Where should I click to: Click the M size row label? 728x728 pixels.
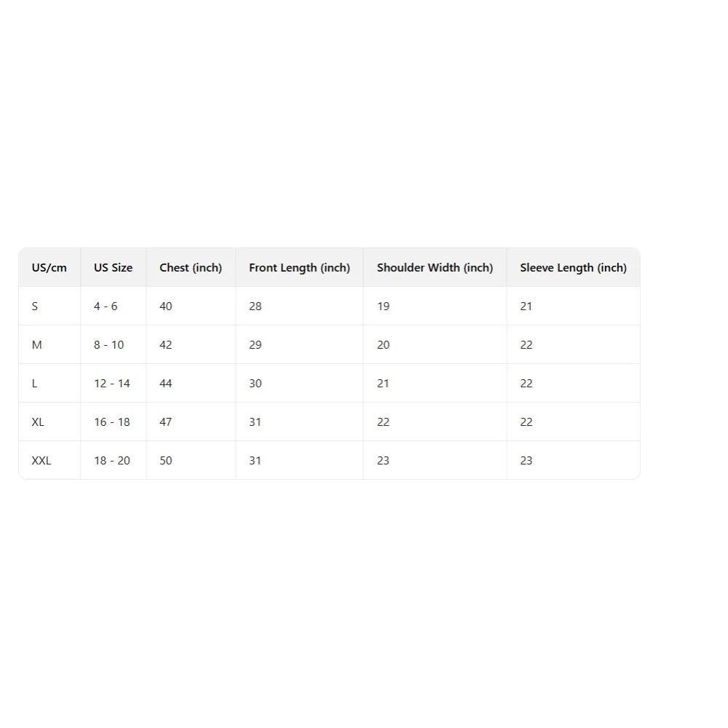(37, 345)
